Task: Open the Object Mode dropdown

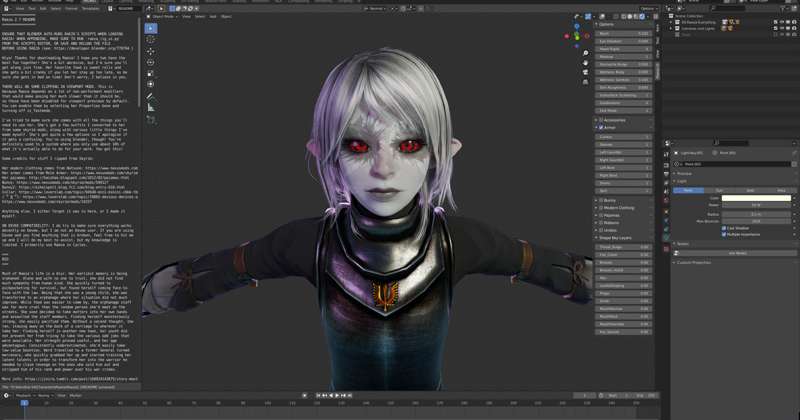Action: [163, 16]
